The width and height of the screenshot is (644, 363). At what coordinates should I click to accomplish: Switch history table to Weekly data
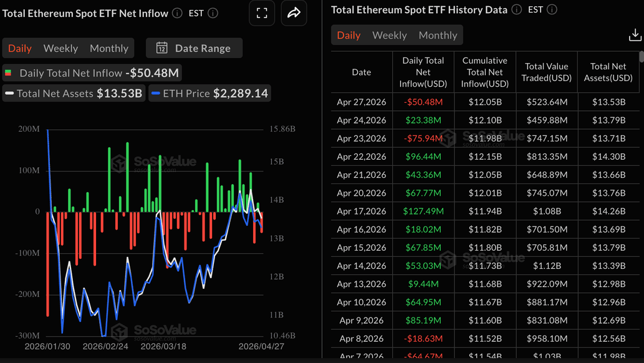pyautogui.click(x=389, y=35)
